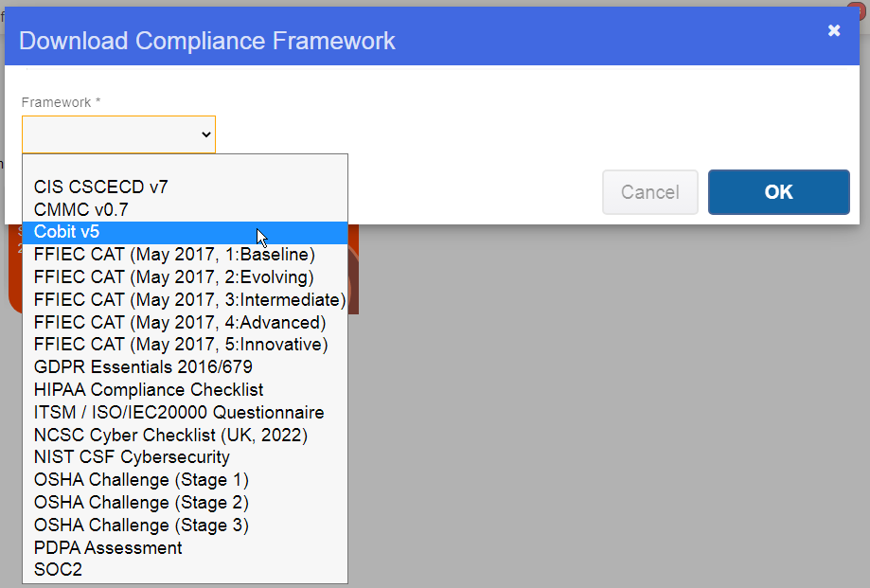Choose OSHA Challenge (Stage 1)
Image resolution: width=870 pixels, height=588 pixels.
tap(185, 480)
